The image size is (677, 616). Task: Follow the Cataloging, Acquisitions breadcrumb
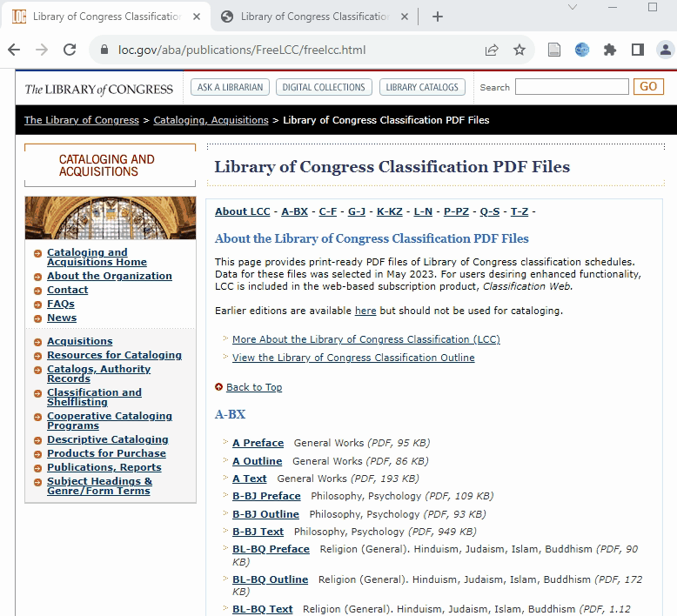(211, 120)
